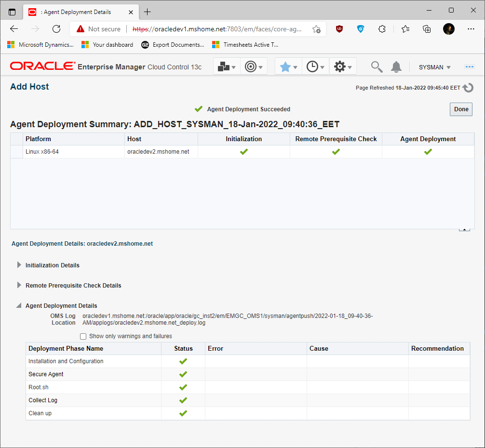This screenshot has width=485, height=448.
Task: Click the Clean up status checkmark
Action: pos(183,413)
